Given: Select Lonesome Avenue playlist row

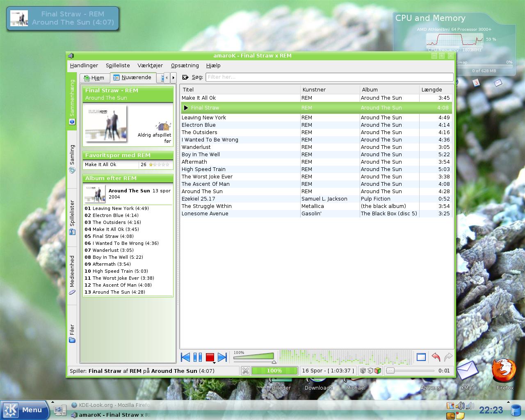Looking at the screenshot, I should (x=316, y=214).
